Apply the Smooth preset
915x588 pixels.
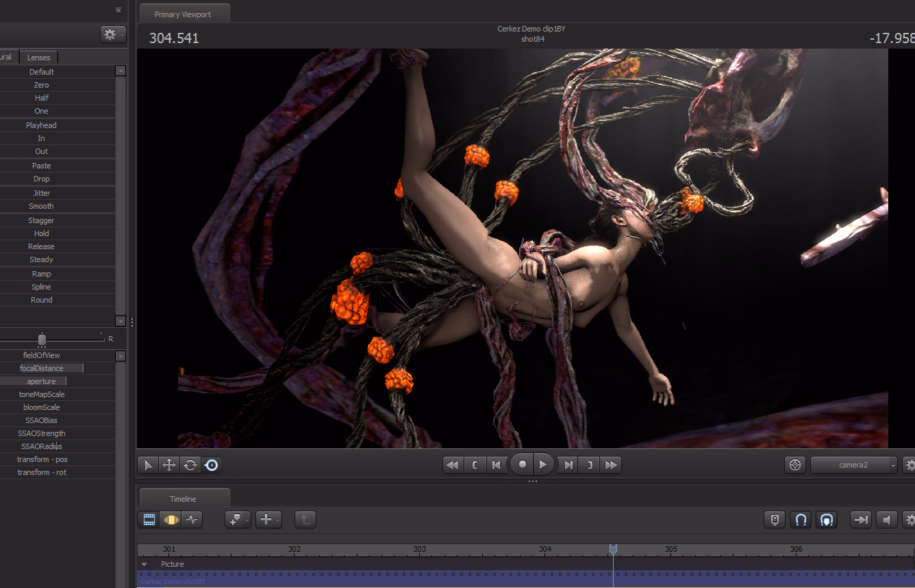click(42, 206)
